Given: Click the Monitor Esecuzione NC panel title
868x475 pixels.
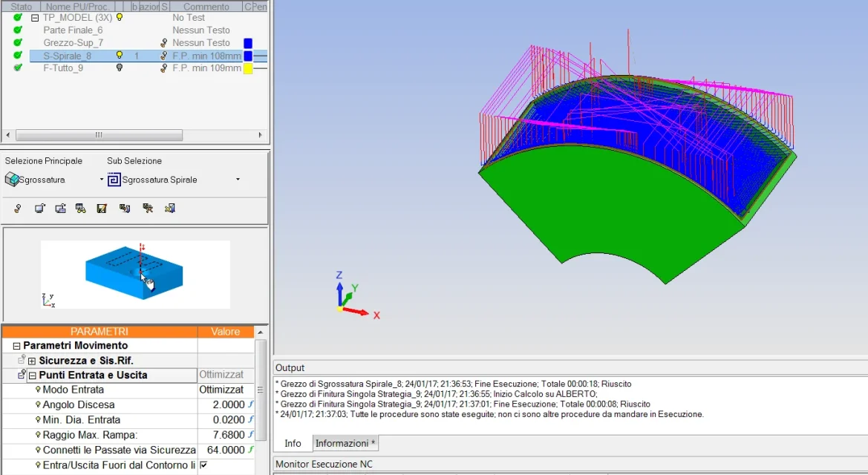Looking at the screenshot, I should [x=324, y=464].
